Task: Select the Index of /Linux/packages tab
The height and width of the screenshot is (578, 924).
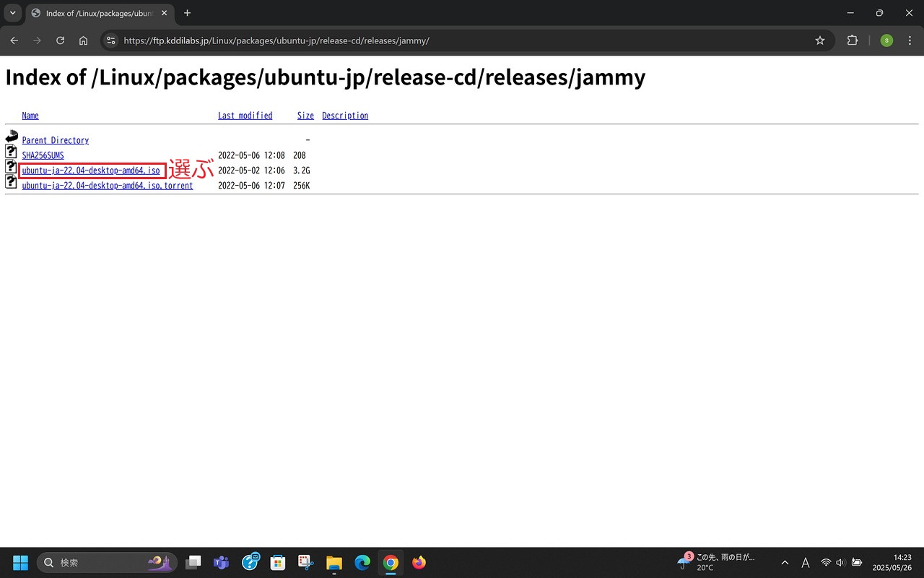Action: pyautogui.click(x=101, y=13)
